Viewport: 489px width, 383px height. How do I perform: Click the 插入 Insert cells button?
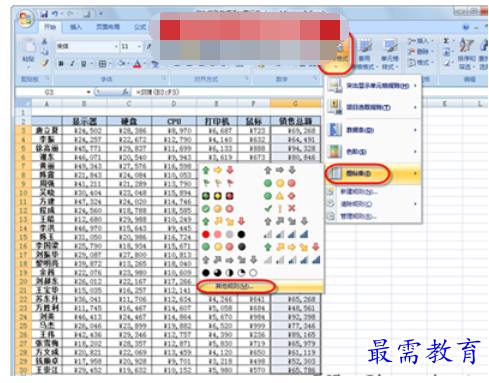[421, 41]
